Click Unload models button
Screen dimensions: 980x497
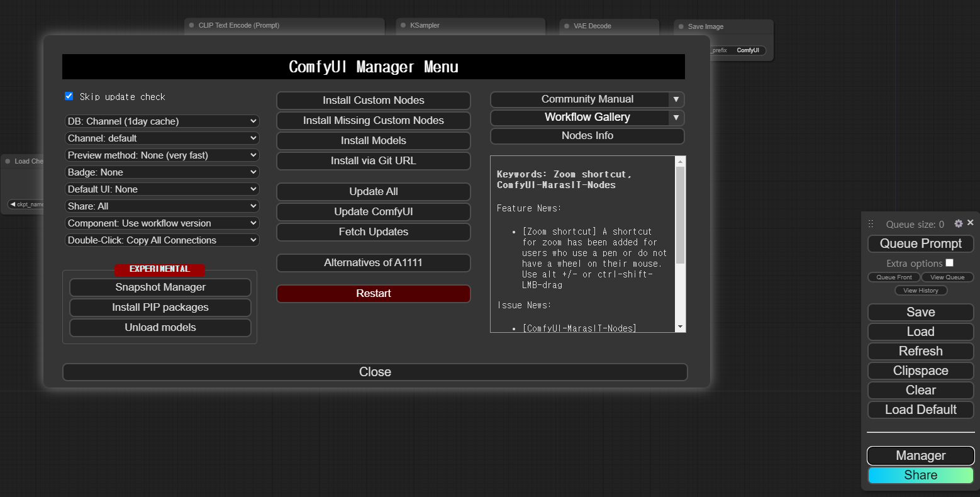(x=160, y=328)
